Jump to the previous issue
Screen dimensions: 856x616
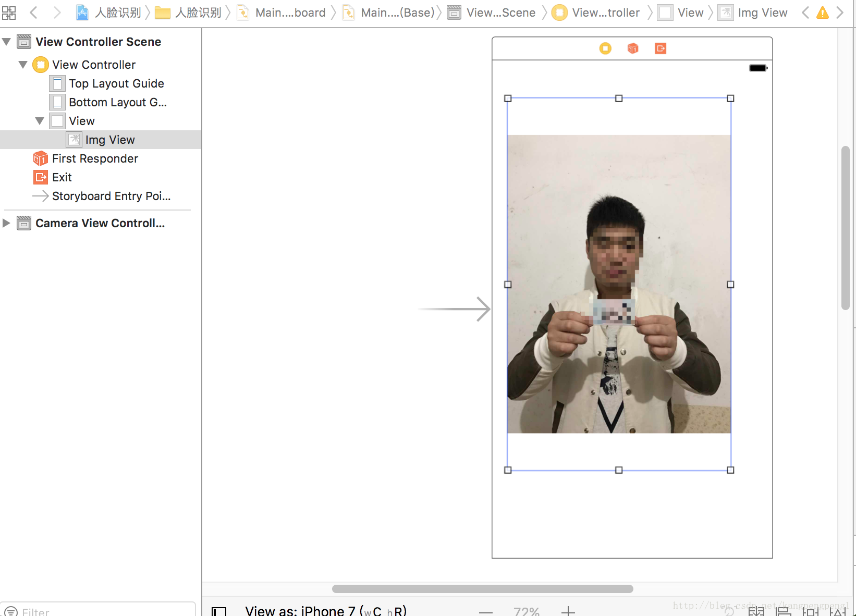[805, 13]
